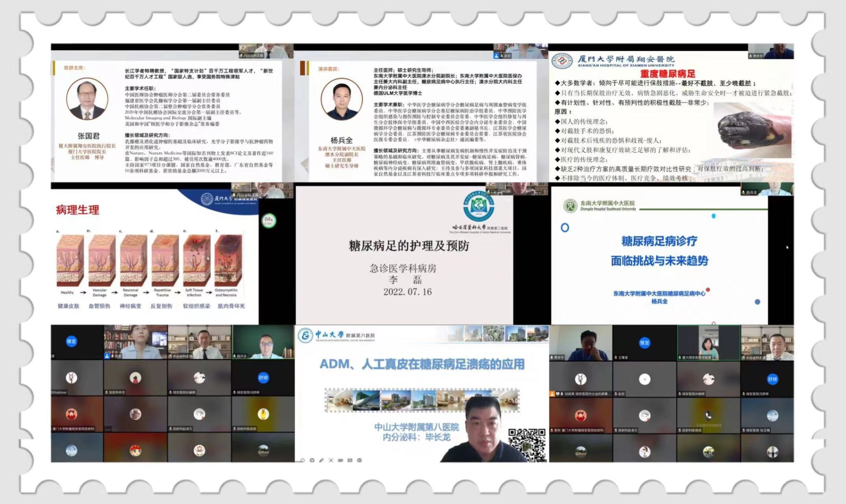Click next-slide arrow in slideshow toolbar
The height and width of the screenshot is (504, 846).
pos(312,460)
